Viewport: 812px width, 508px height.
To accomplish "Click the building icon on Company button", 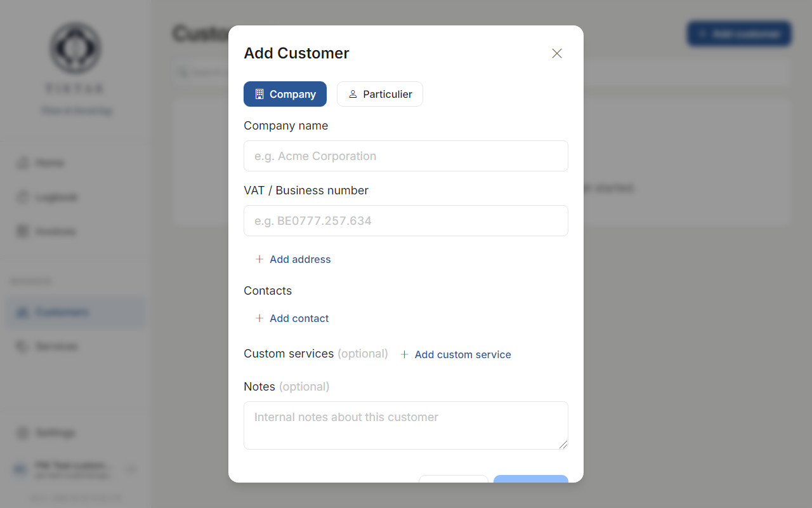I will (x=259, y=93).
